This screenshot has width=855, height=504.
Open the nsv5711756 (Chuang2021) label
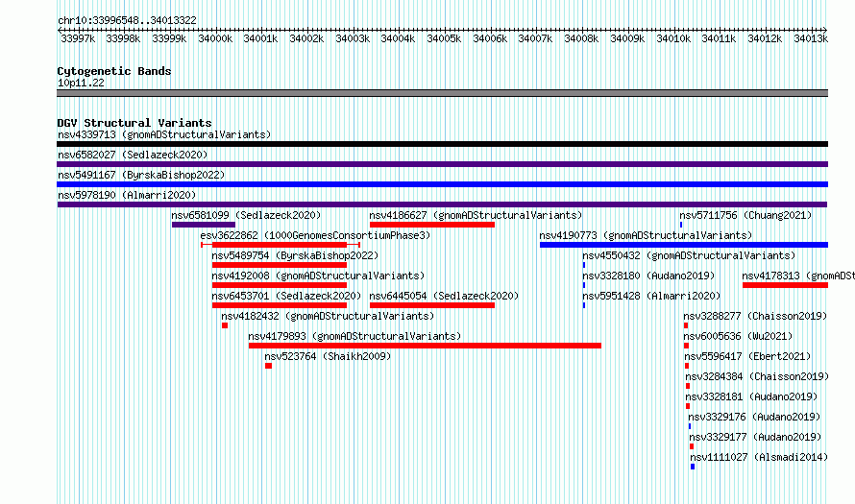click(745, 215)
